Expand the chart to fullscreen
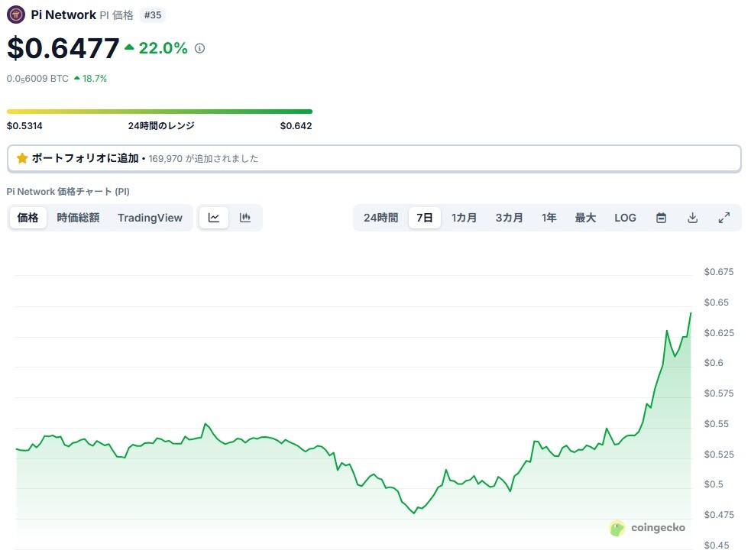 pyautogui.click(x=724, y=218)
